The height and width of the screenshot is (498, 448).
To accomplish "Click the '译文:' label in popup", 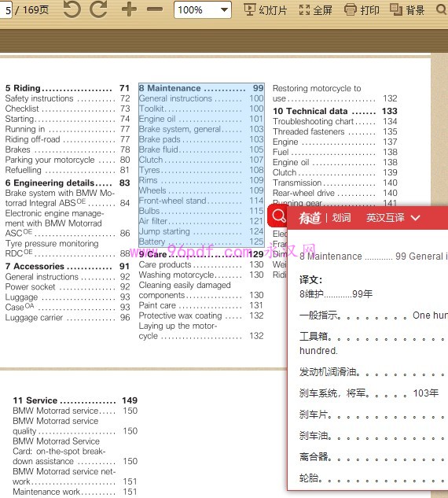I will click(310, 280).
